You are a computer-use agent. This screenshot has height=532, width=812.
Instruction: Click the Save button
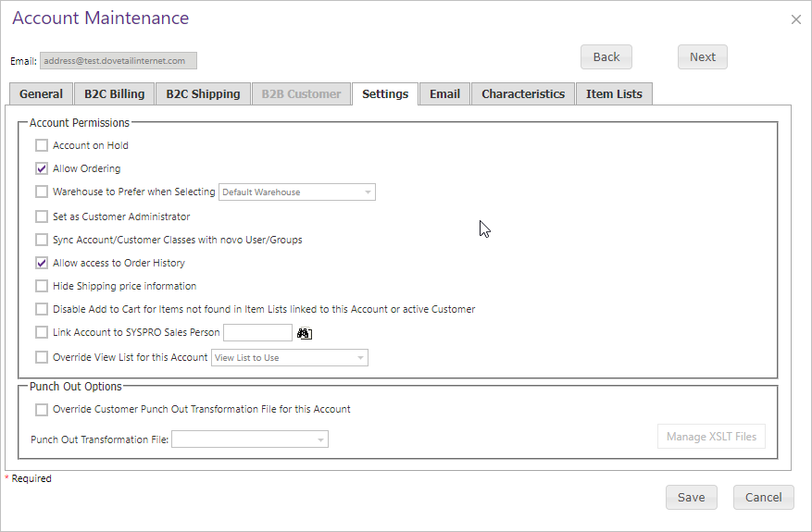point(692,498)
